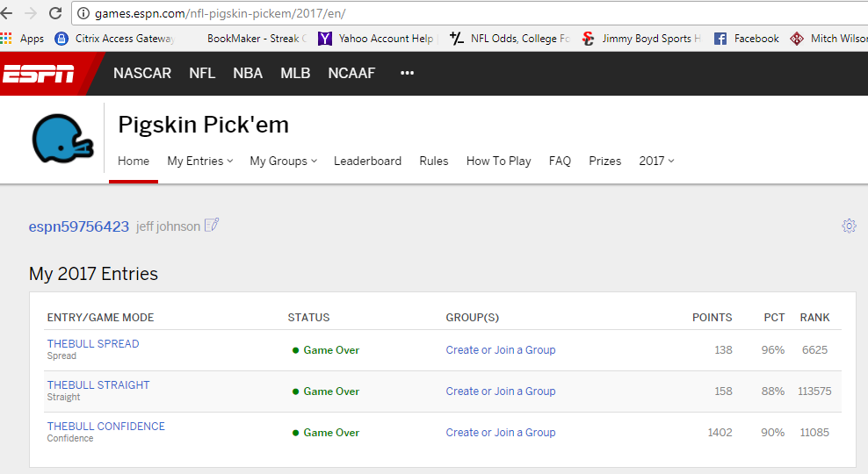Expand the My Entries dropdown
This screenshot has height=474, width=868.
200,161
